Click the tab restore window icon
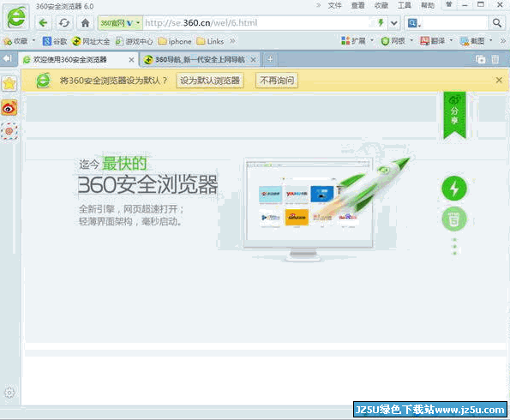 (480, 59)
